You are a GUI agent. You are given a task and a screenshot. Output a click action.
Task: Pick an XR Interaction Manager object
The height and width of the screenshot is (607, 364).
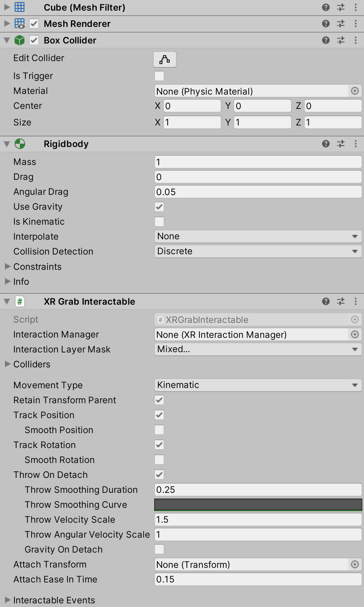coord(355,334)
